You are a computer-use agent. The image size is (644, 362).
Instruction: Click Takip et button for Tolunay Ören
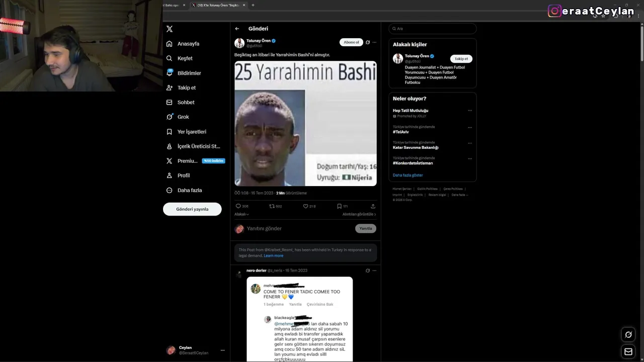click(461, 59)
